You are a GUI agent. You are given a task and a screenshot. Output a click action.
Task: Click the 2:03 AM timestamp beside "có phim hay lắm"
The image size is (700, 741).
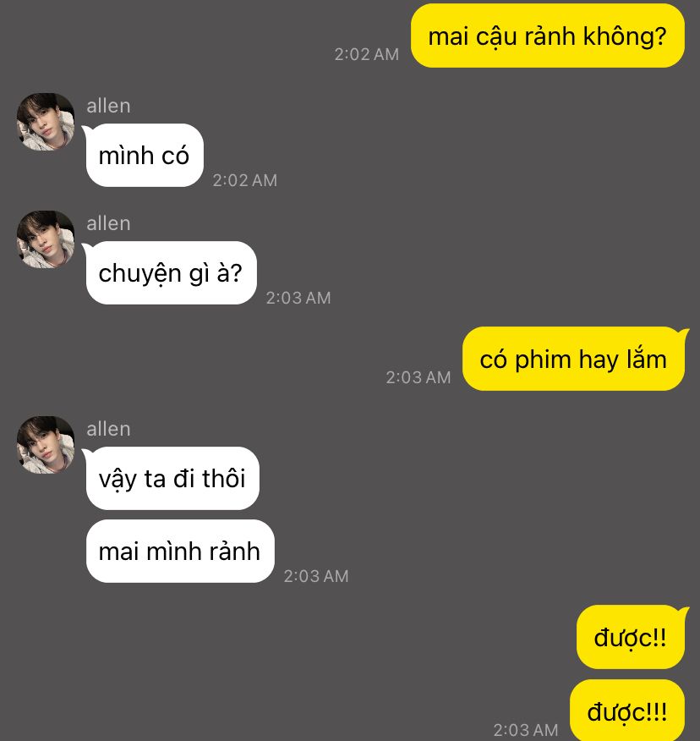pyautogui.click(x=418, y=377)
